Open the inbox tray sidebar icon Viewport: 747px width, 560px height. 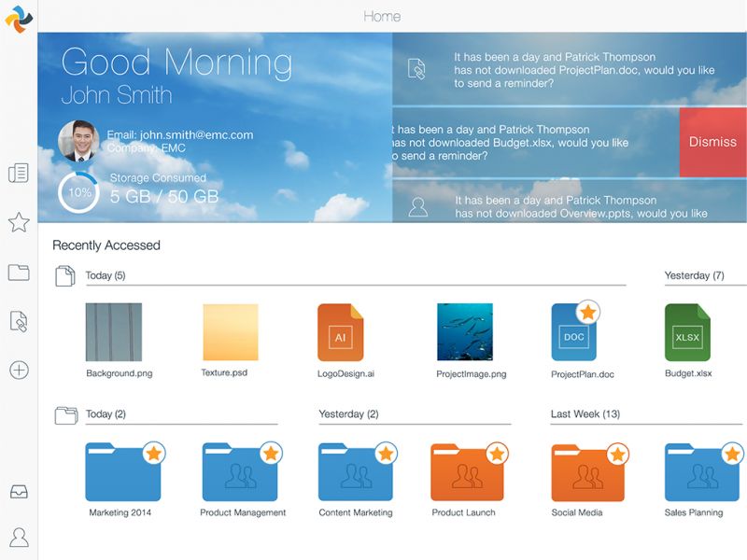click(x=19, y=492)
